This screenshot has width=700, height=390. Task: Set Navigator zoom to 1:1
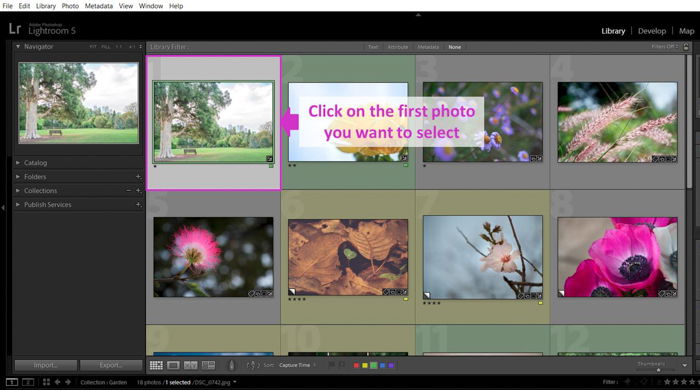(119, 46)
